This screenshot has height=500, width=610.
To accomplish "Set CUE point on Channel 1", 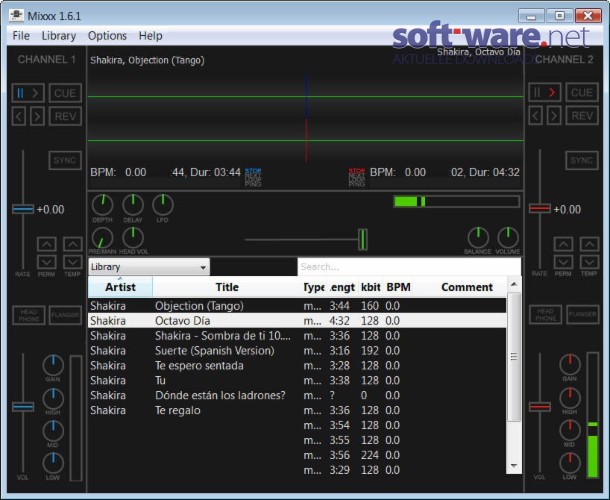I will [65, 93].
